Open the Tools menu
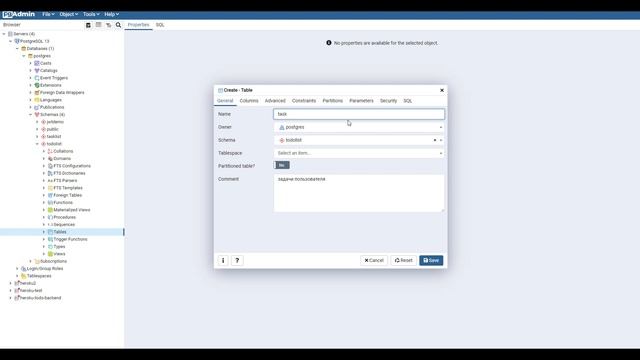Image resolution: width=640 pixels, height=360 pixels. coord(91,14)
